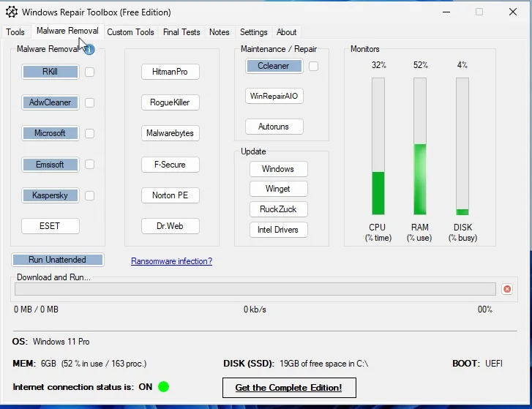Click the 52% RAM reading
Image resolution: width=532 pixels, height=409 pixels.
point(420,65)
